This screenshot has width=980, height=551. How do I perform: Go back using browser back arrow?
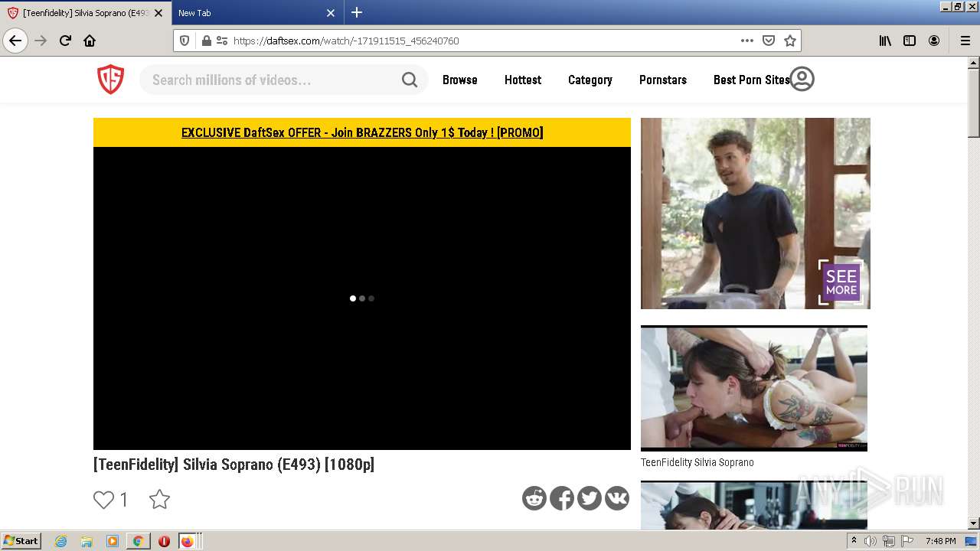click(15, 41)
